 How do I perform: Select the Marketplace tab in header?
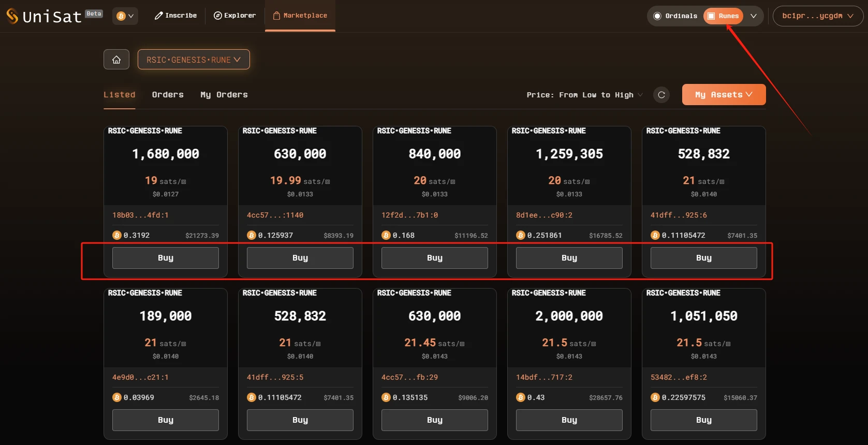coord(300,16)
